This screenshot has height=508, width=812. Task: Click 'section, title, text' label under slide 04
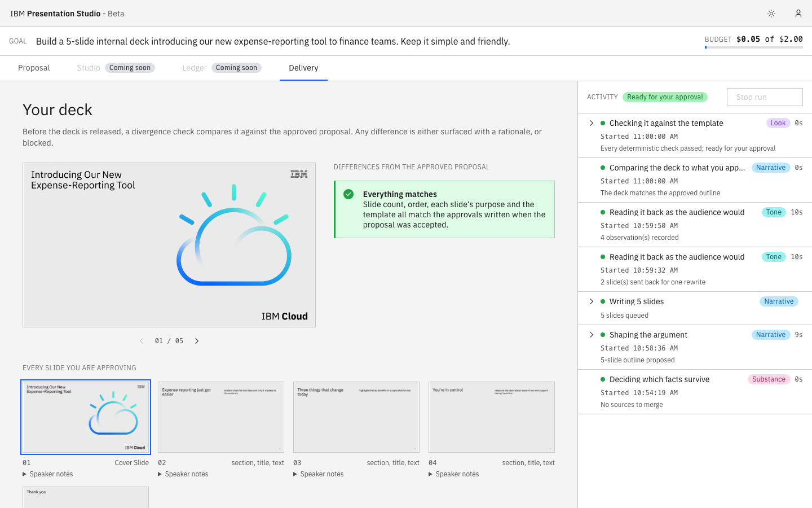528,463
